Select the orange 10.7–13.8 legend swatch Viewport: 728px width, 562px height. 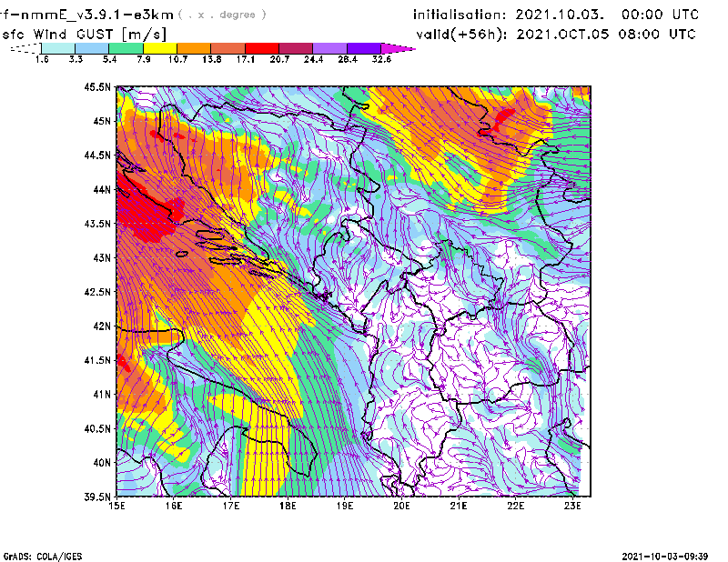click(x=195, y=48)
